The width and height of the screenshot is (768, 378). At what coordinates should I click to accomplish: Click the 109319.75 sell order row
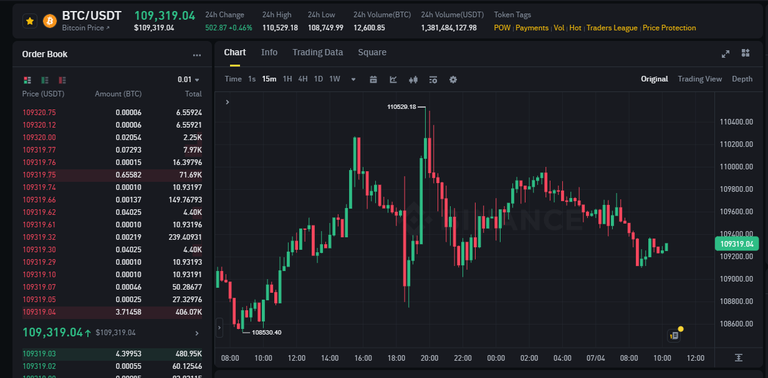pos(112,175)
